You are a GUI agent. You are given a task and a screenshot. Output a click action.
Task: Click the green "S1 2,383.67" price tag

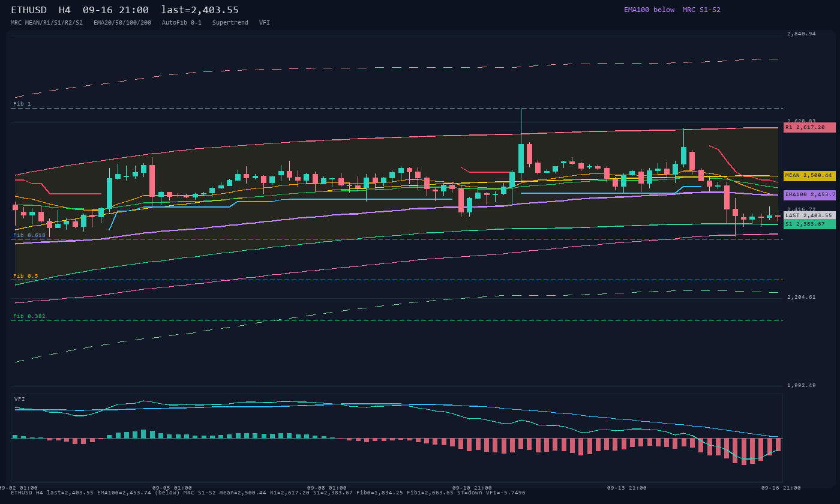(x=809, y=224)
